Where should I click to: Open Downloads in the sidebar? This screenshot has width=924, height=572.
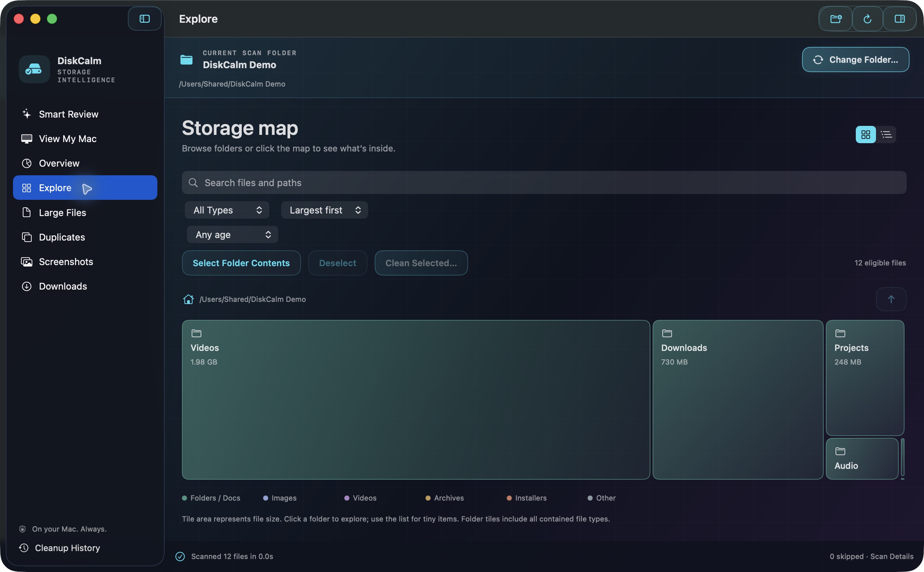[x=85, y=286]
